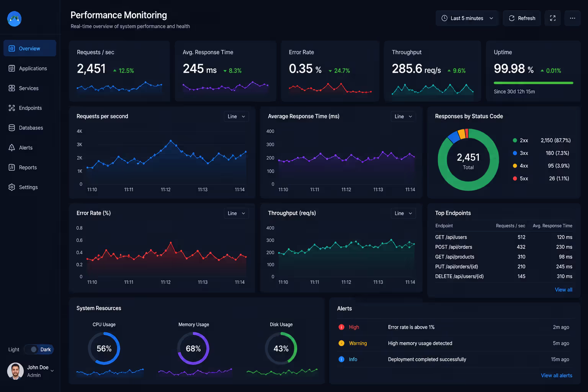The height and width of the screenshot is (392, 588).
Task: Click the 2,451 Total donut chart
Action: pos(468,160)
